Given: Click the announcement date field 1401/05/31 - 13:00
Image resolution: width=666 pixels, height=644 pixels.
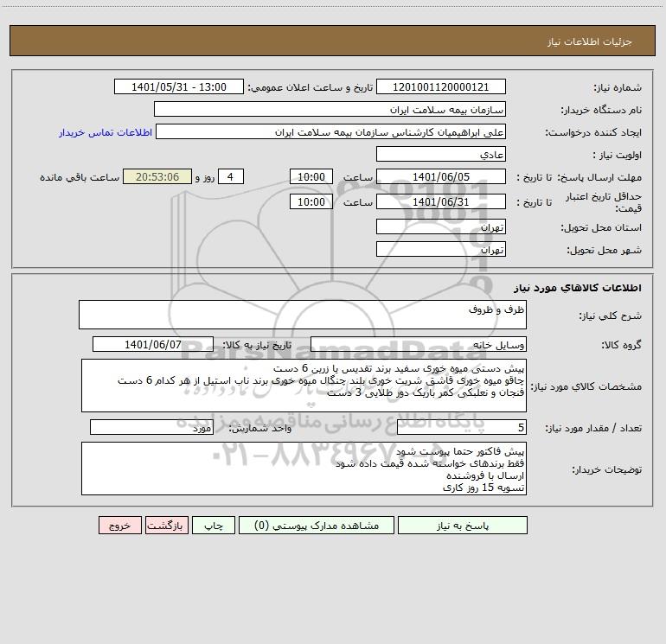Looking at the screenshot, I should pos(179,87).
